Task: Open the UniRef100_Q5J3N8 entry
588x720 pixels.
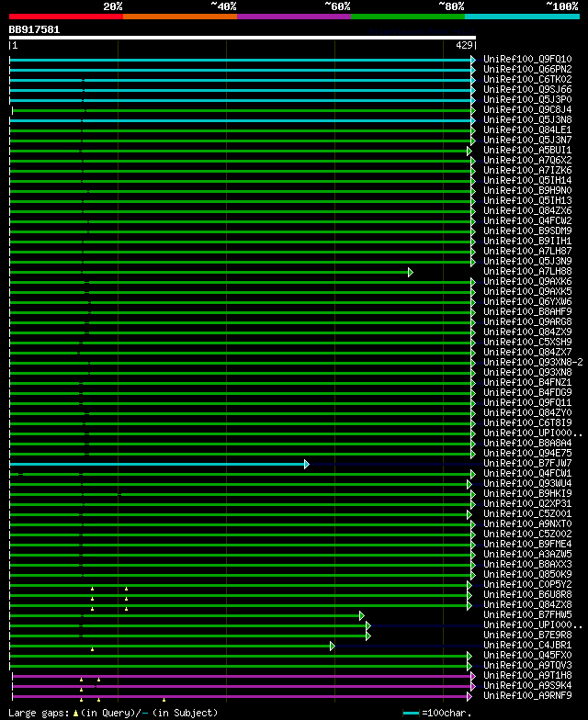Action: 527,119
